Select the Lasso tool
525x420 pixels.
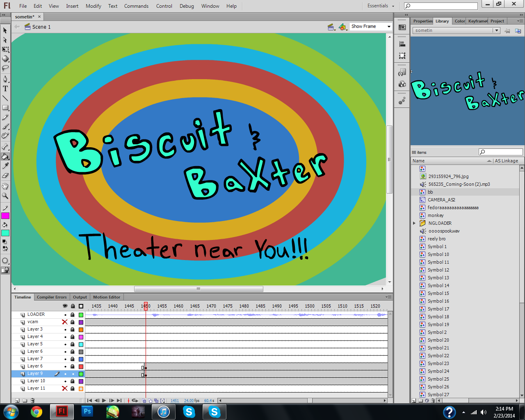(x=5, y=68)
